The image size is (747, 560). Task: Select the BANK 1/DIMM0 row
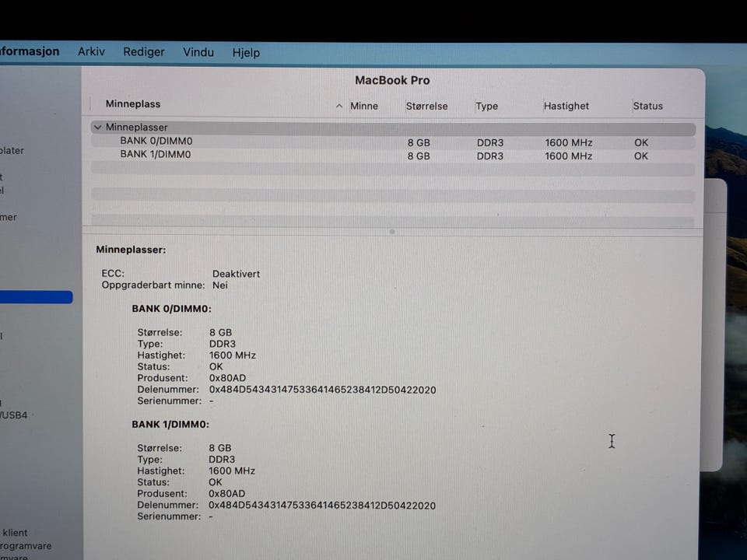click(x=393, y=156)
